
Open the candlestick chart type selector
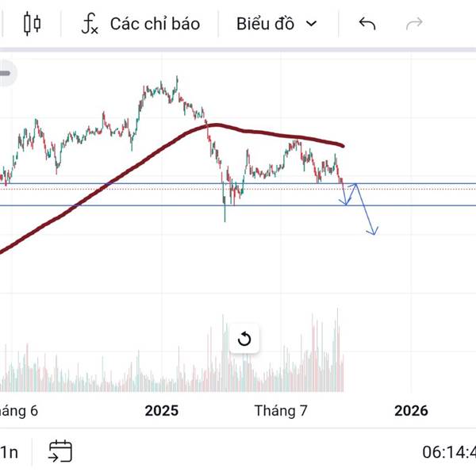pos(32,24)
